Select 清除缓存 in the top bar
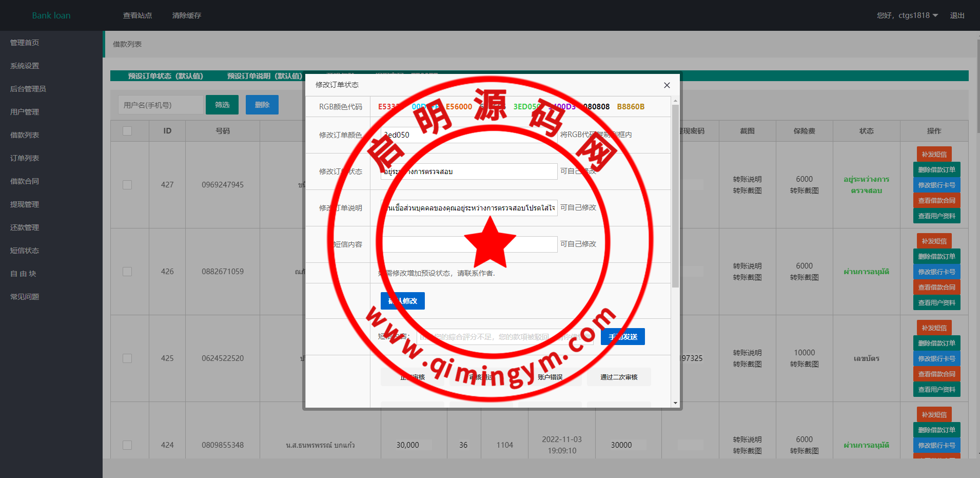The image size is (980, 478). coord(187,15)
